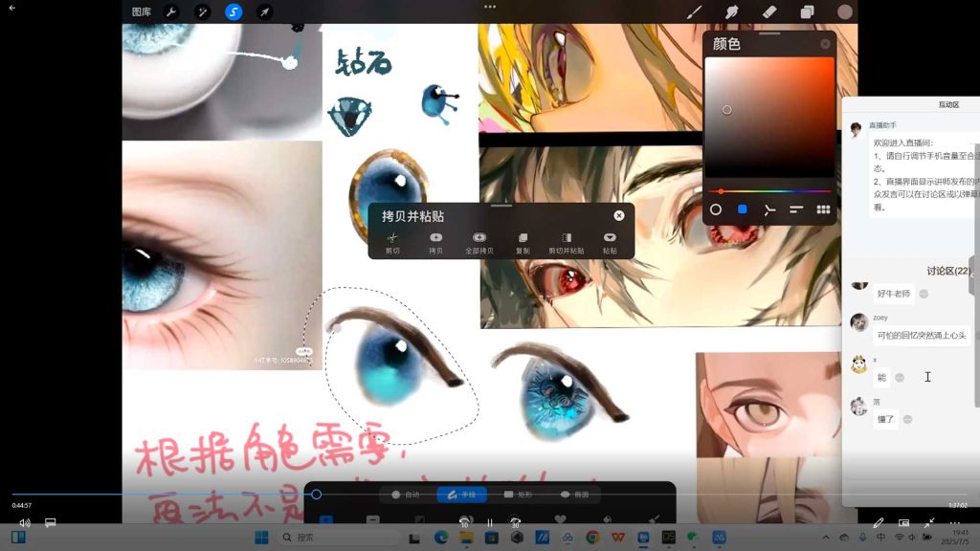Select Automatic (自动) selection mode
Image resolution: width=980 pixels, height=551 pixels.
pos(405,495)
